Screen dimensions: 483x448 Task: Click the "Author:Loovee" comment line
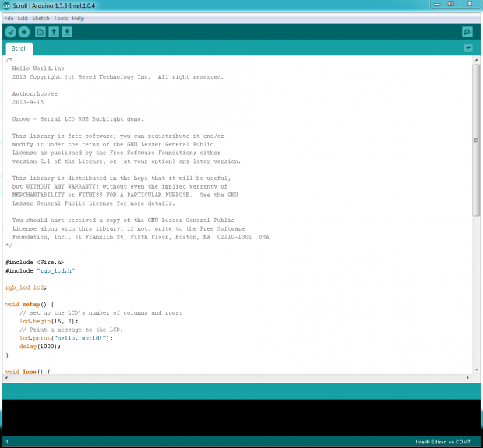pyautogui.click(x=35, y=93)
